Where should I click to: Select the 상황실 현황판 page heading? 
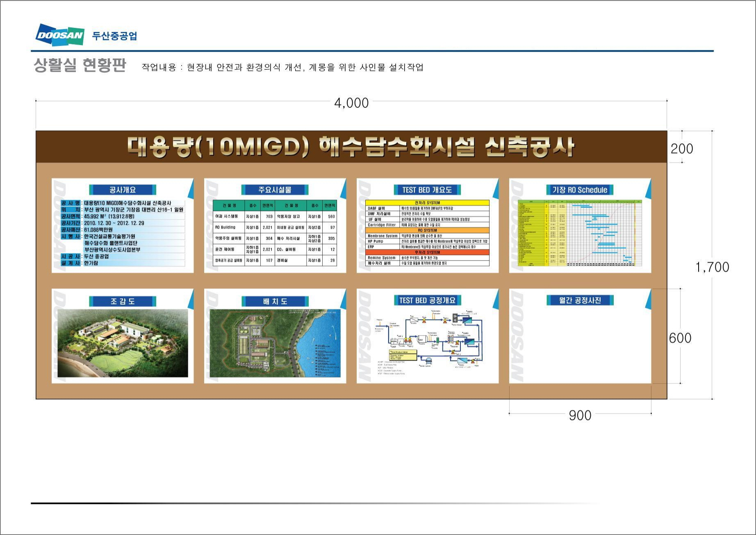(x=80, y=66)
